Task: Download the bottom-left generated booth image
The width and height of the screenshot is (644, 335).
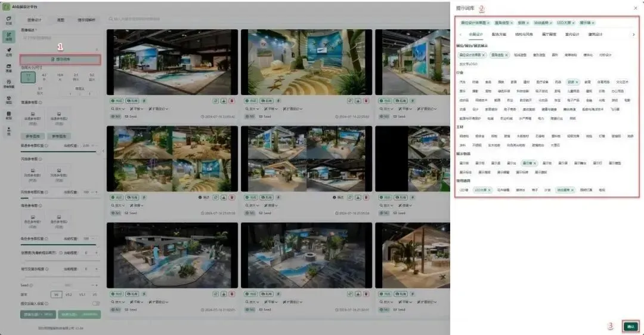Action: click(224, 294)
